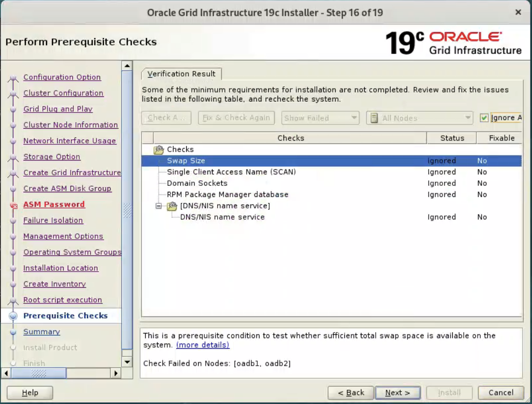Image resolution: width=532 pixels, height=404 pixels.
Task: Click the Fix & Check Again button
Action: (x=236, y=118)
